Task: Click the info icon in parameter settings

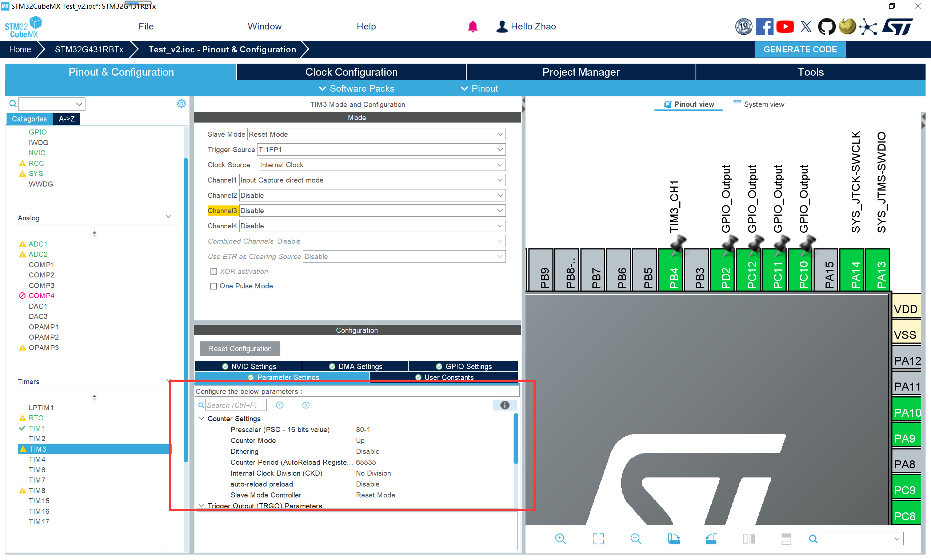Action: [x=504, y=405]
